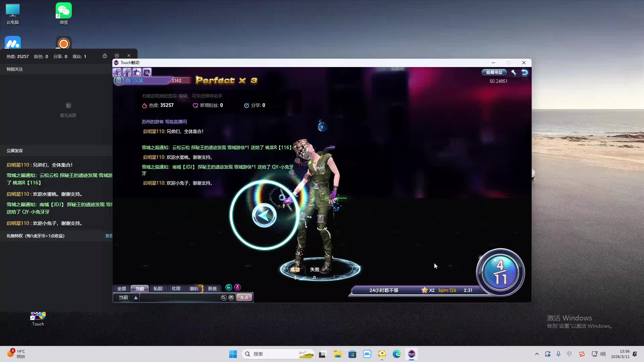Open the wrench settings icon in game
Image resolution: width=644 pixels, height=362 pixels.
514,72
